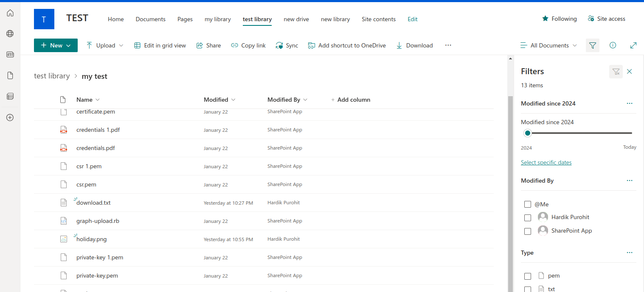Navigate to the Site contents page

pyautogui.click(x=378, y=19)
